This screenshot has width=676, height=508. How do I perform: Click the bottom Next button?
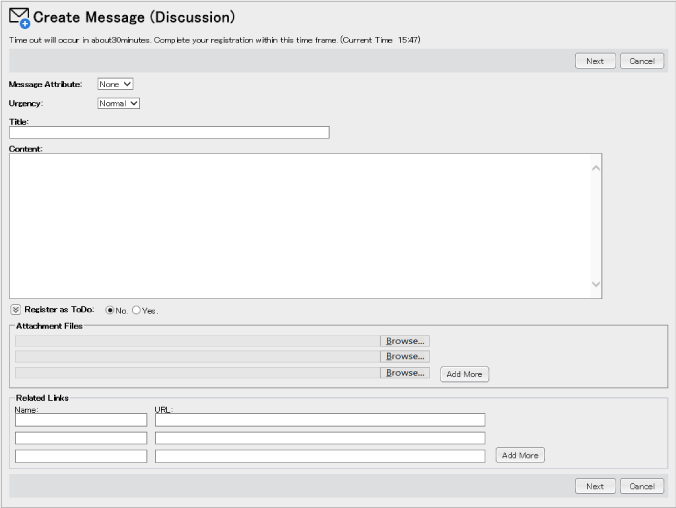(595, 486)
